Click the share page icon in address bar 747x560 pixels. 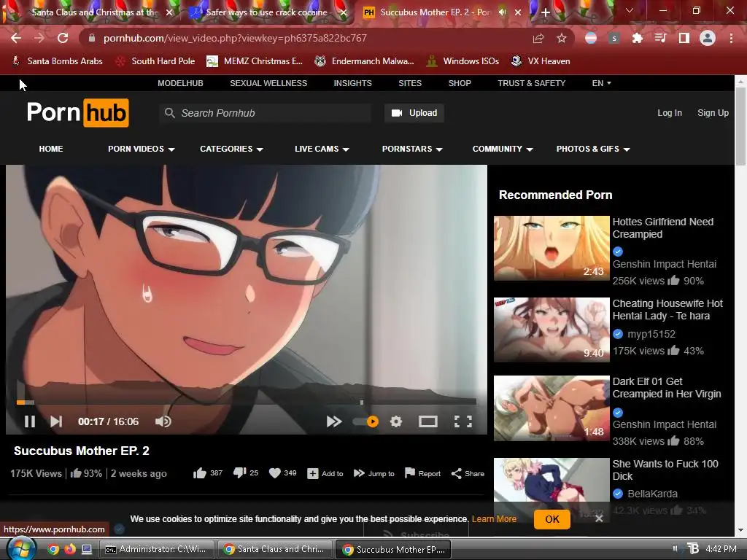(538, 38)
